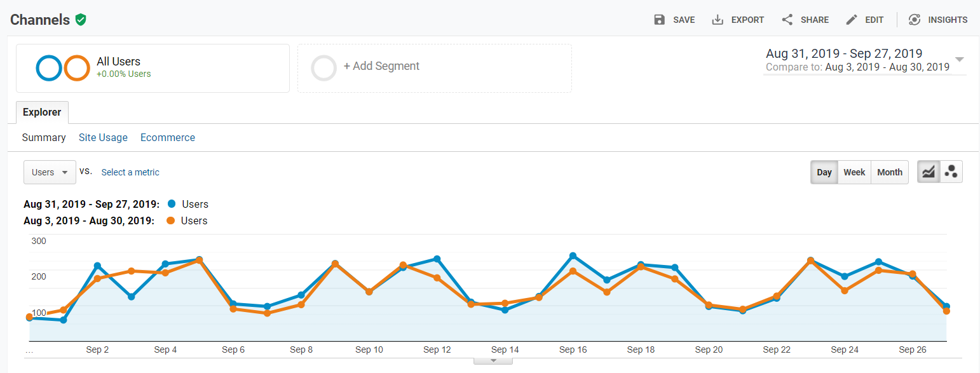Switch to motion chart view

(951, 172)
